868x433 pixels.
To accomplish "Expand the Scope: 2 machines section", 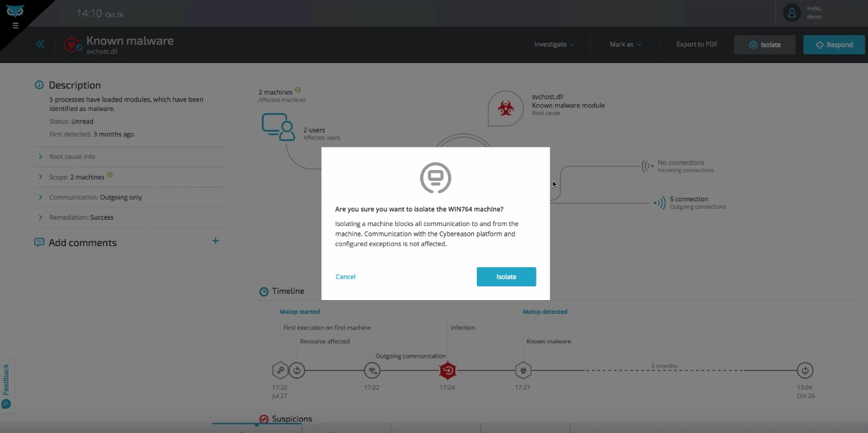I will click(x=77, y=177).
